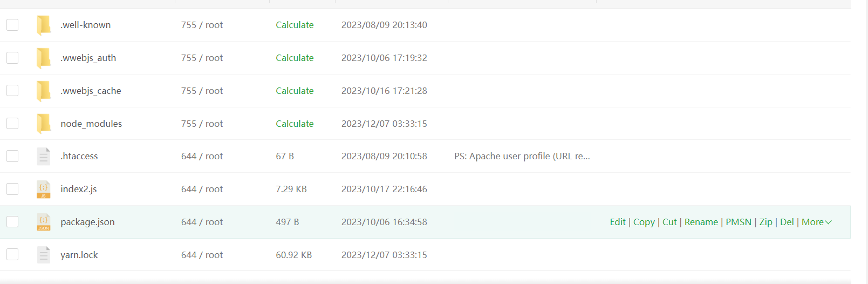
Task: Click the yarn.lock file icon
Action: 43,255
